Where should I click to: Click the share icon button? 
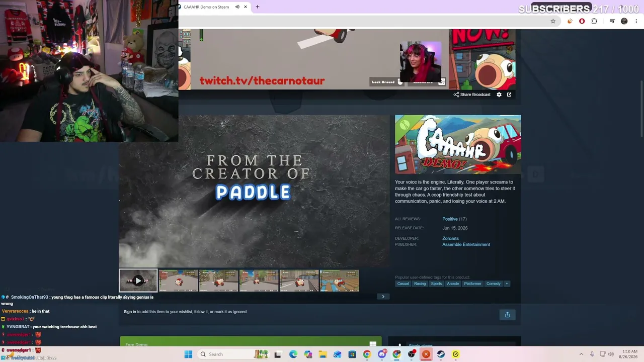click(x=507, y=315)
